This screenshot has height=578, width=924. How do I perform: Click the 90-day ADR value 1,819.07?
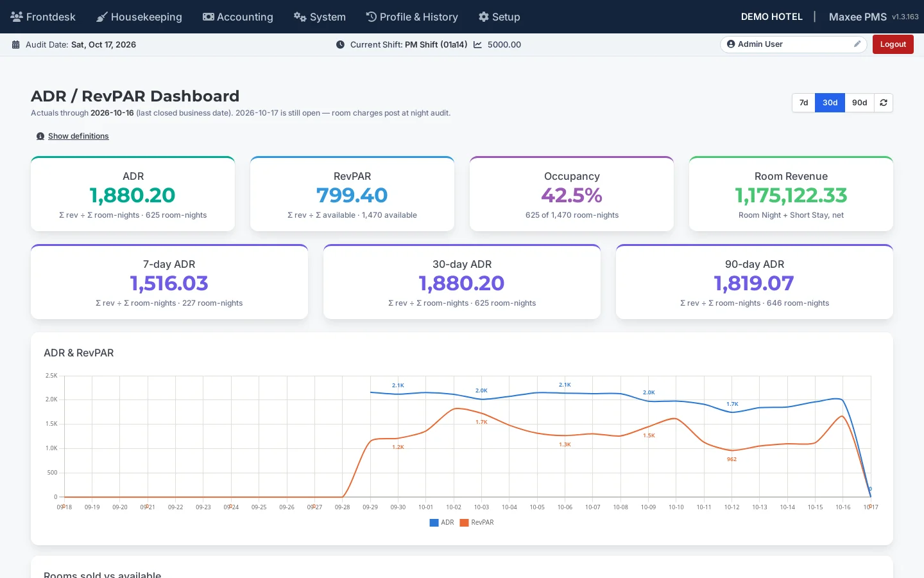click(755, 283)
